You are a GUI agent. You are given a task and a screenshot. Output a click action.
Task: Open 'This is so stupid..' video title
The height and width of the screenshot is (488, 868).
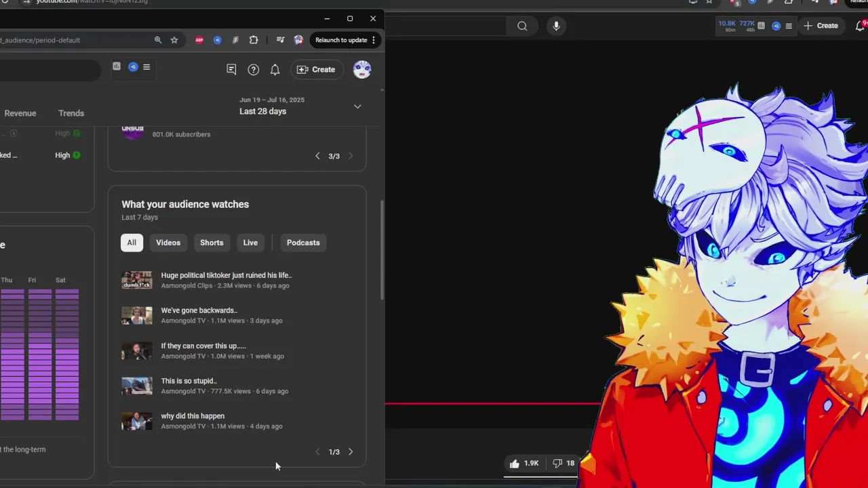[x=189, y=381]
